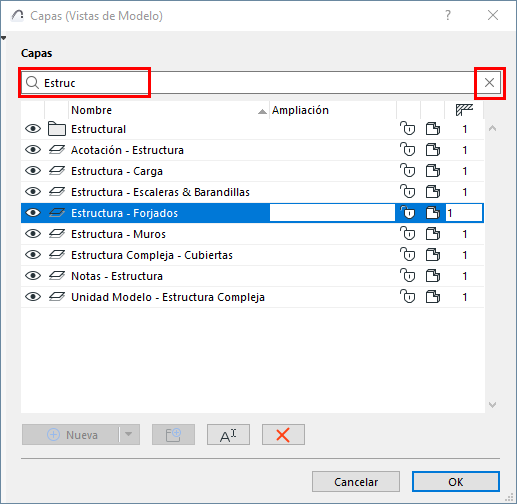
Task: Delete selected layer with red X button
Action: pos(283,435)
